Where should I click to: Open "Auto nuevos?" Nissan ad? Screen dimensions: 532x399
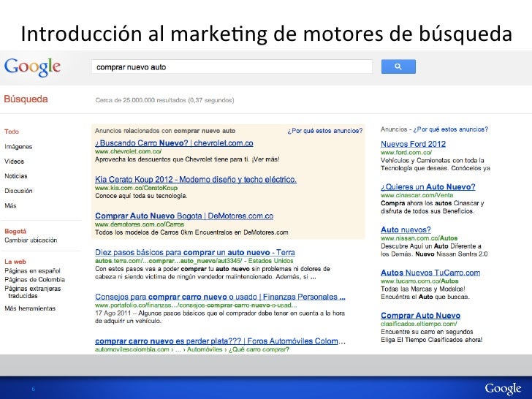pos(406,229)
